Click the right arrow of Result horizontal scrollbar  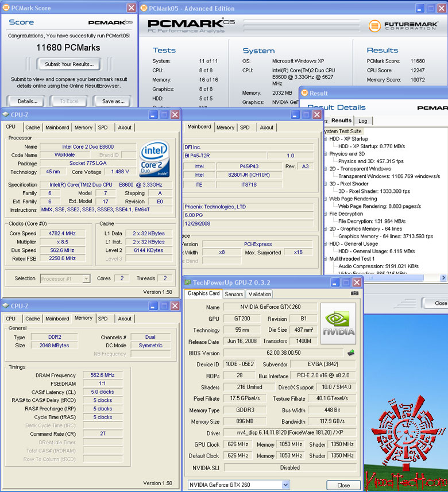coord(443,278)
